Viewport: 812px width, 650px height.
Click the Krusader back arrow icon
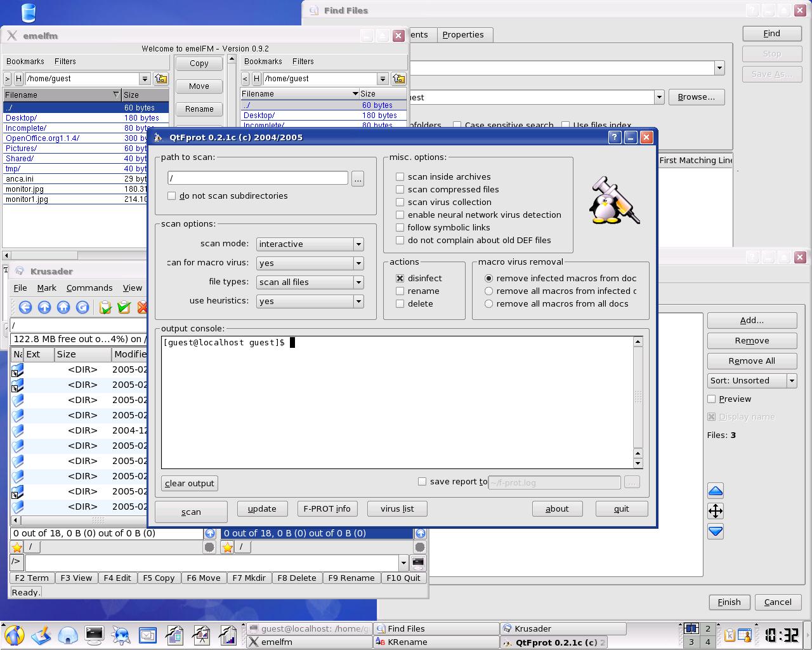pyautogui.click(x=25, y=307)
